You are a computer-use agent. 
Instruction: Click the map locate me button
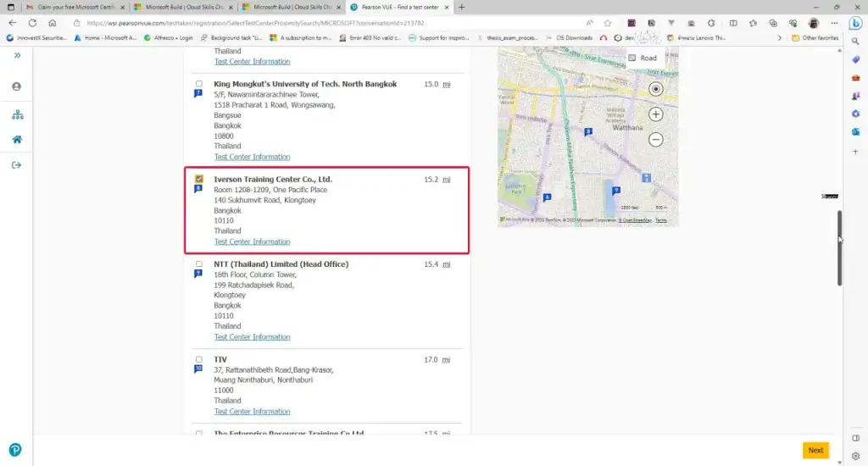click(655, 89)
